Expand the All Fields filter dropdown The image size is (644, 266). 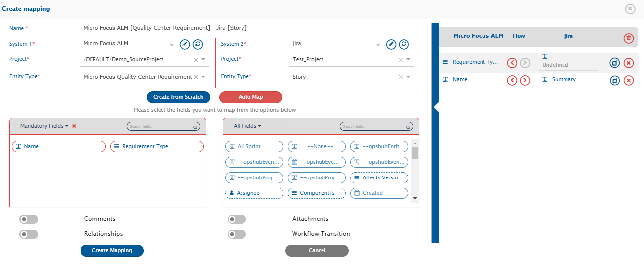(x=247, y=126)
